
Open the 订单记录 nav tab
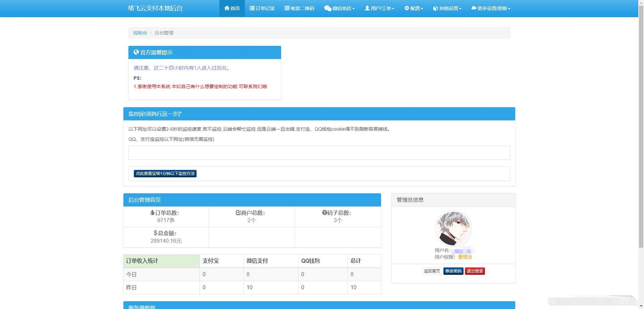[x=262, y=8]
